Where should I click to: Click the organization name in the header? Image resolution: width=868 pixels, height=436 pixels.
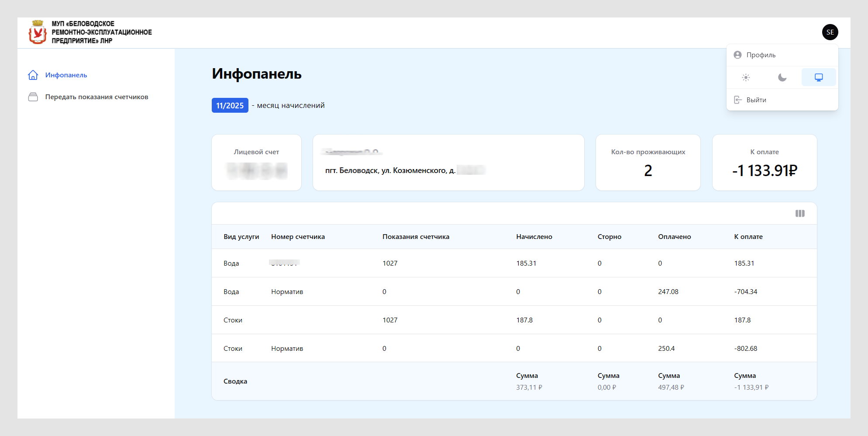pos(101,32)
